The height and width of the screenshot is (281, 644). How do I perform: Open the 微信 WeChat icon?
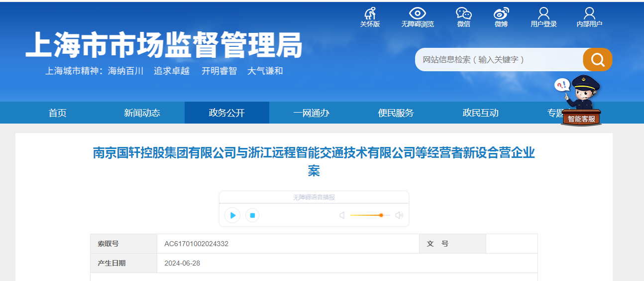[464, 13]
